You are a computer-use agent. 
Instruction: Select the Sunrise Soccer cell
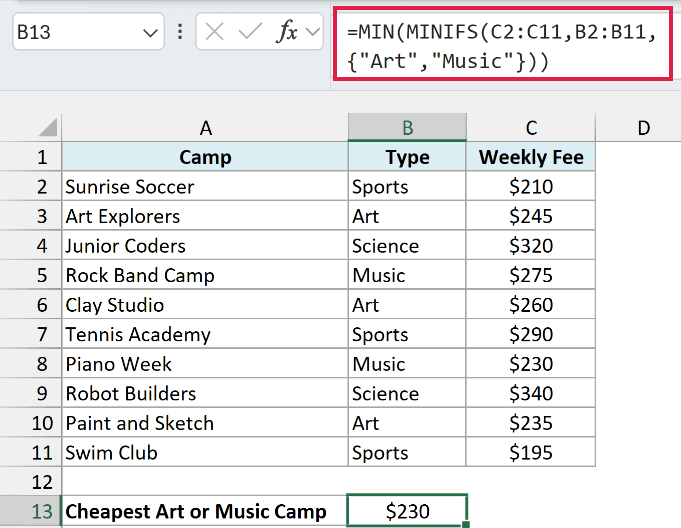click(205, 186)
